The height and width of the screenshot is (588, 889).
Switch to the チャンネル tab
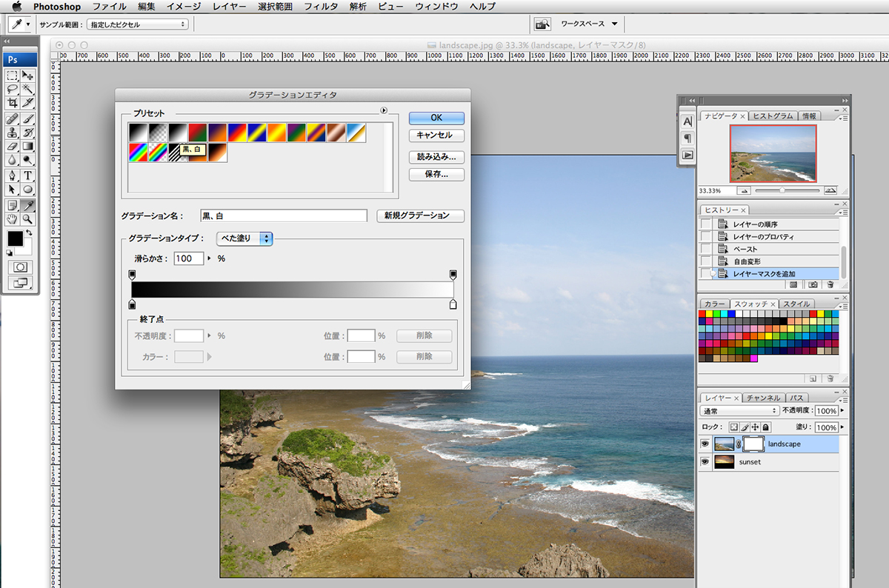coord(764,398)
